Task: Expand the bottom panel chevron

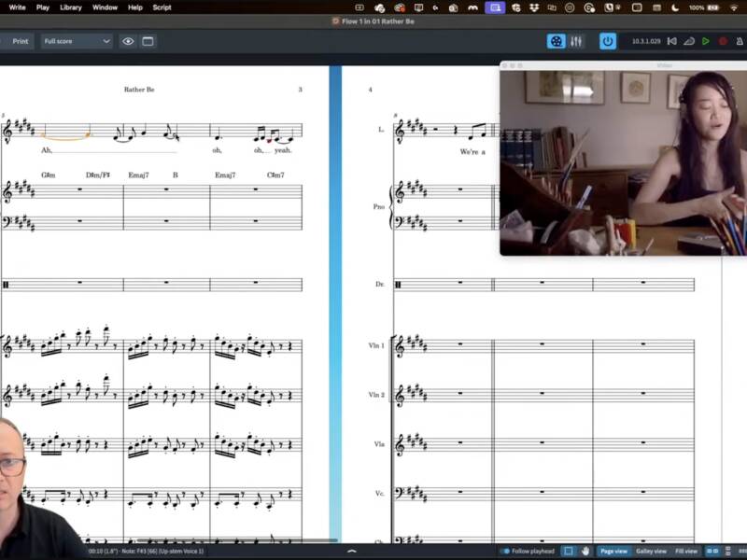Action: pyautogui.click(x=351, y=552)
